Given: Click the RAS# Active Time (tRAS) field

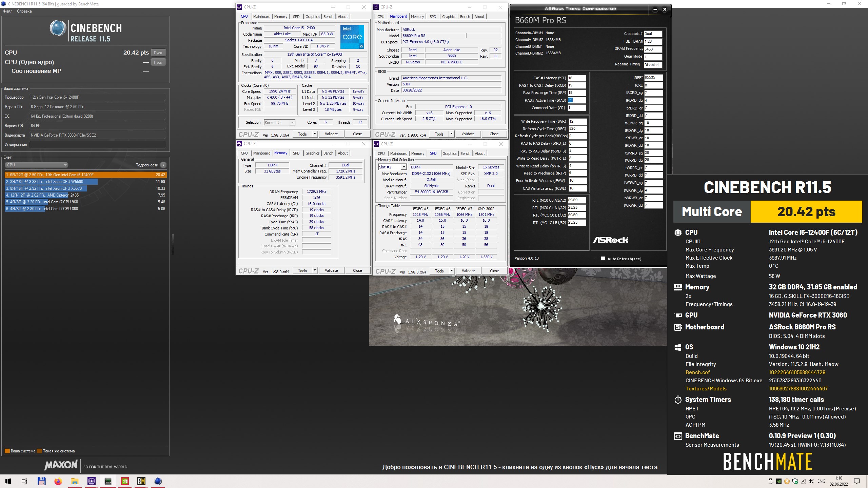Looking at the screenshot, I should tap(577, 100).
